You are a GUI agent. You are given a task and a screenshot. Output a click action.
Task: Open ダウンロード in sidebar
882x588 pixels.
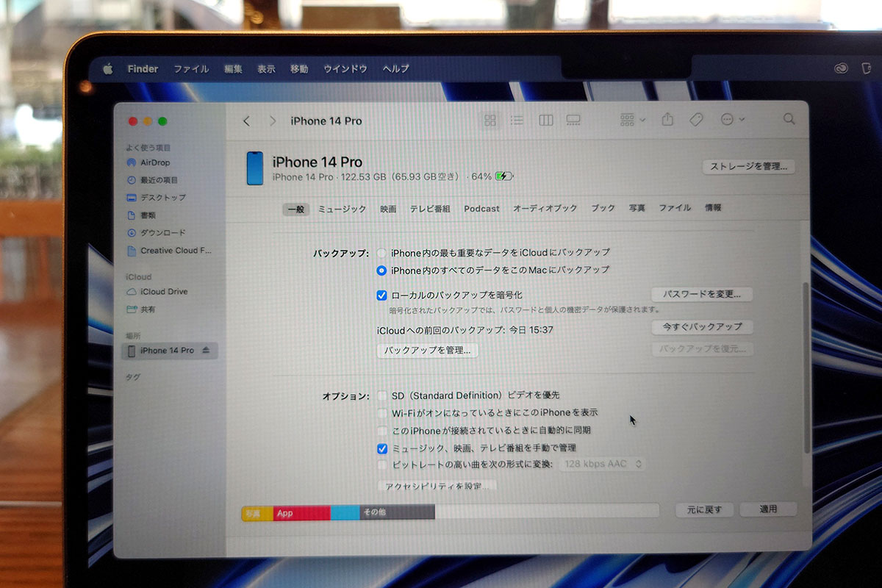coord(156,233)
